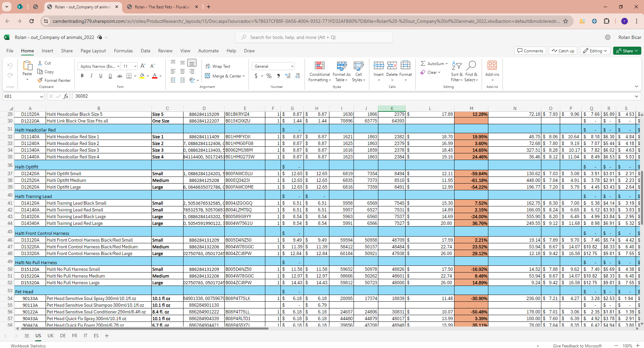Click the insert function fx icon

tap(66, 96)
